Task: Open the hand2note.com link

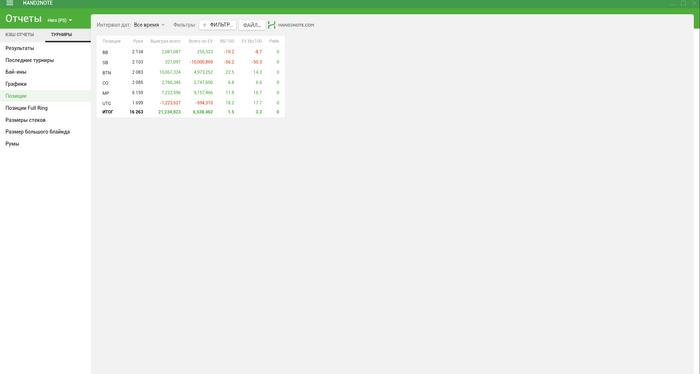Action: point(296,25)
